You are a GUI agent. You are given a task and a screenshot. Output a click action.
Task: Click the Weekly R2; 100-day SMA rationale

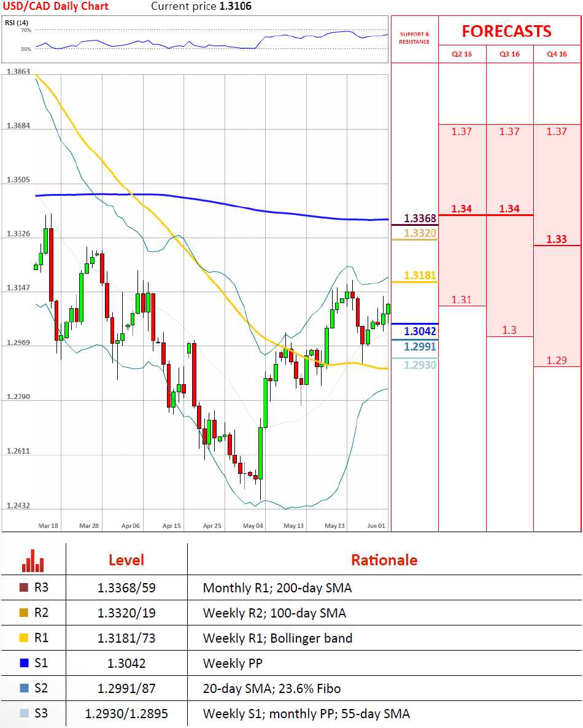click(274, 613)
